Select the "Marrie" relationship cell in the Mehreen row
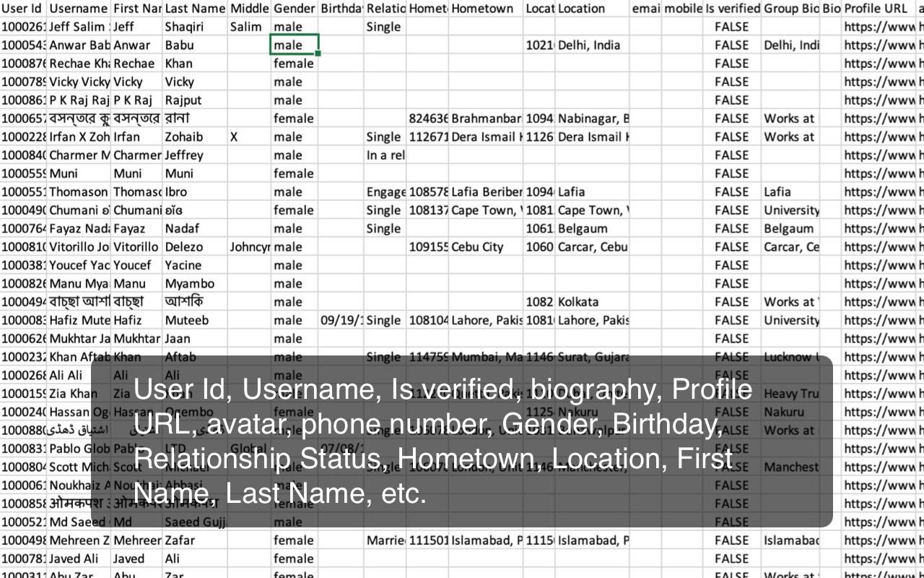 385,540
